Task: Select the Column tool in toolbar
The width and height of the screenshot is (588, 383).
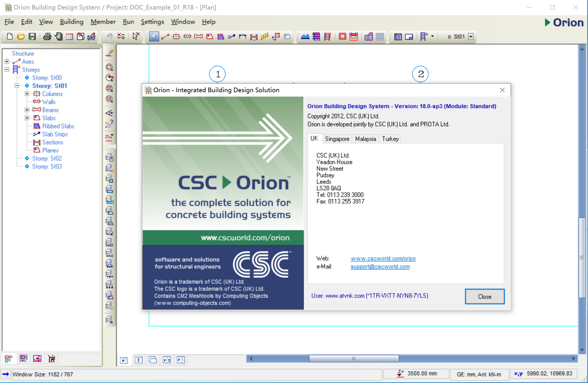Action: click(x=176, y=37)
